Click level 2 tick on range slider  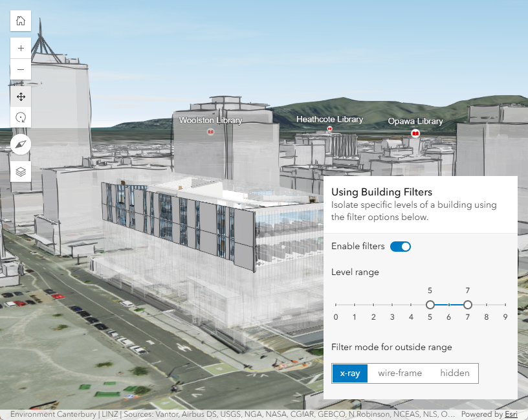tap(373, 305)
